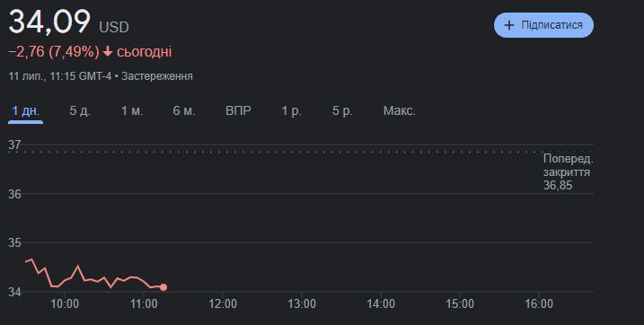Image resolution: width=644 pixels, height=325 pixels.
Task: Switch to the 5 д. range tab
Action: point(80,110)
